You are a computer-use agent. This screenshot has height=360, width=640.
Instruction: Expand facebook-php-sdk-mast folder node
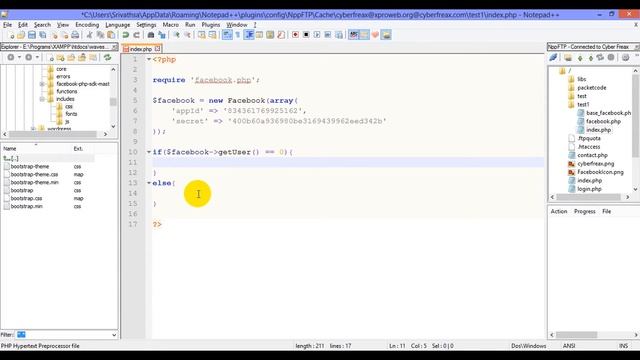point(42,84)
